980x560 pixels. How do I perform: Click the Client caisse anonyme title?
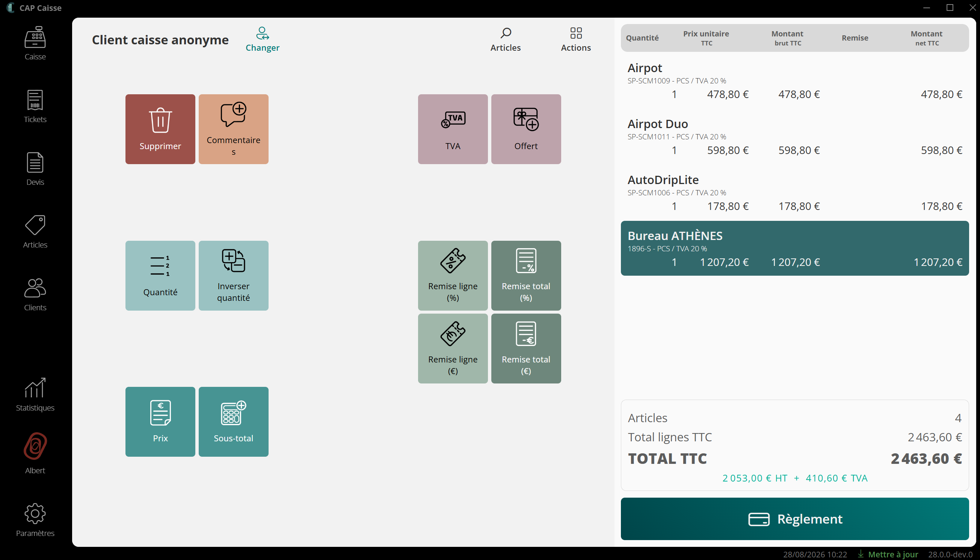[160, 39]
